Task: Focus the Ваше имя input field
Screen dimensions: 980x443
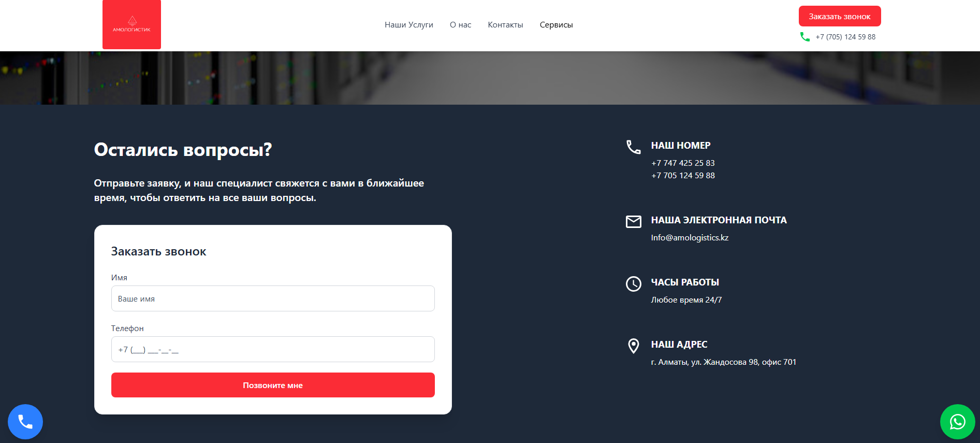Action: click(273, 298)
